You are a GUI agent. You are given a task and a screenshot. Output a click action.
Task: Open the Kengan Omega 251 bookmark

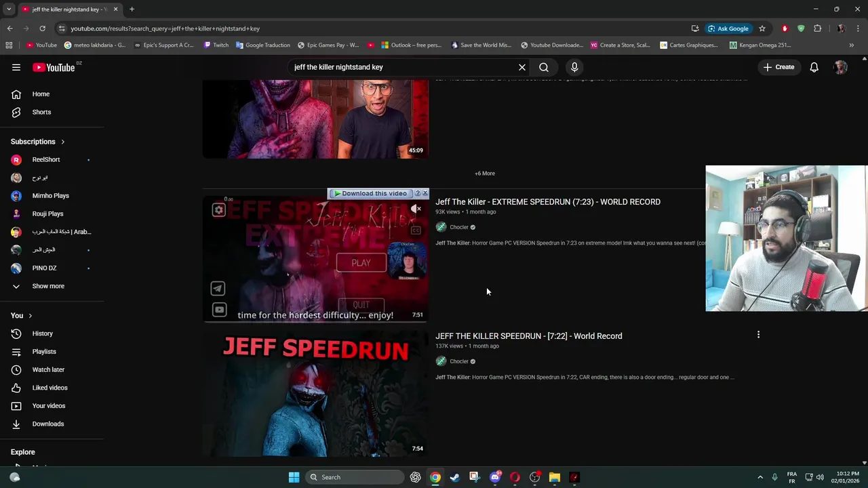coord(760,45)
